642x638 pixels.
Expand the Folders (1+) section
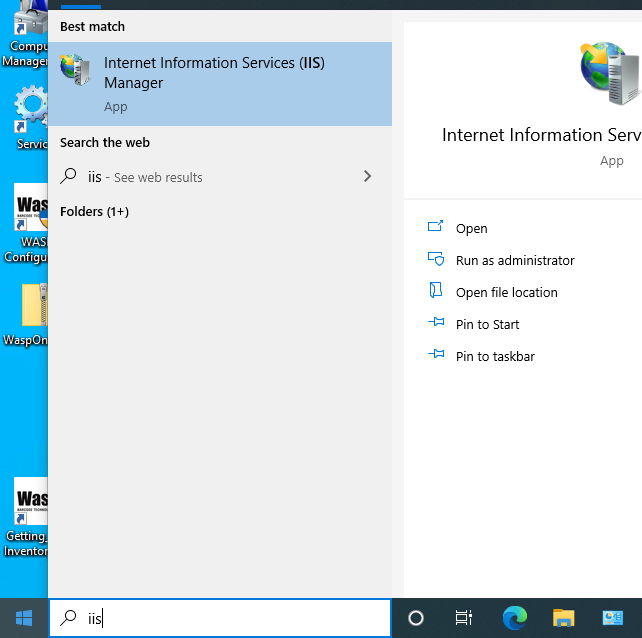pos(95,211)
